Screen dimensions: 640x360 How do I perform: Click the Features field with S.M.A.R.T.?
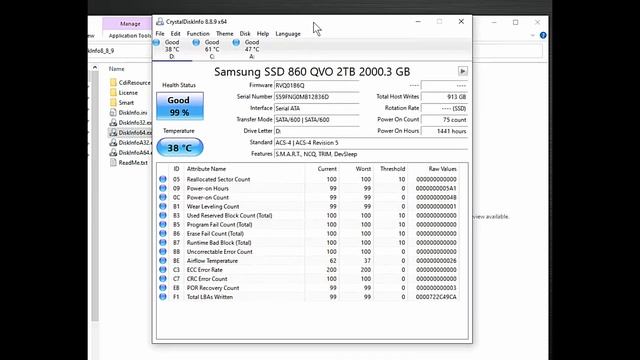(371, 154)
